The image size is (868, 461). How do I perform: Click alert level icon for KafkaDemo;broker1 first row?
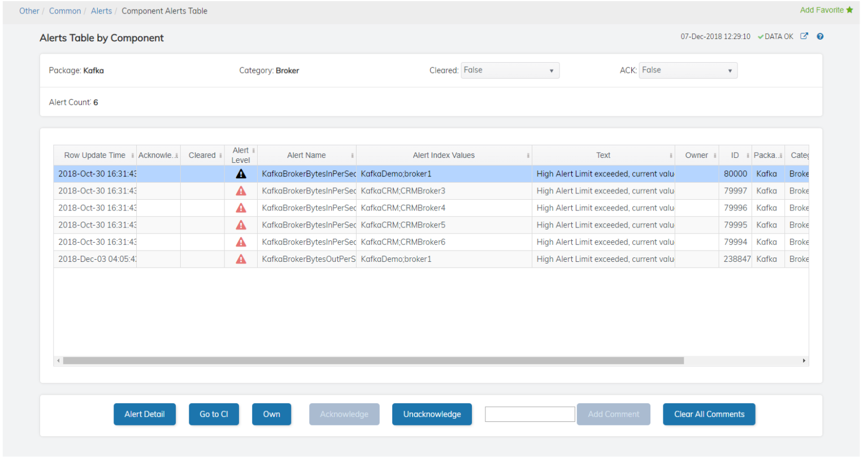(241, 174)
